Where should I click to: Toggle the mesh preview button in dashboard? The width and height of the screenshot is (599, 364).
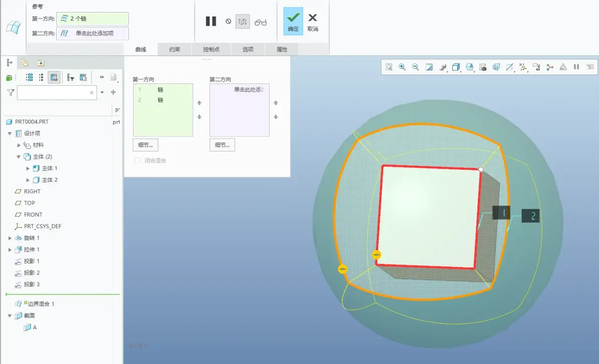click(243, 22)
